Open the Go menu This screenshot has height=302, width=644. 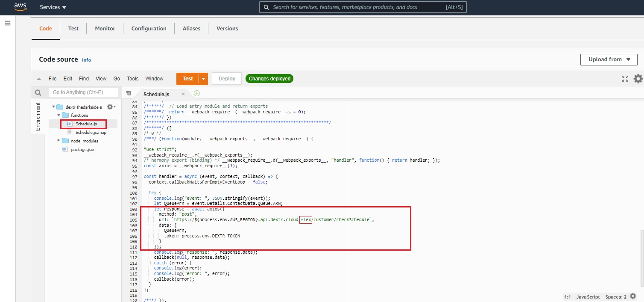pyautogui.click(x=117, y=79)
